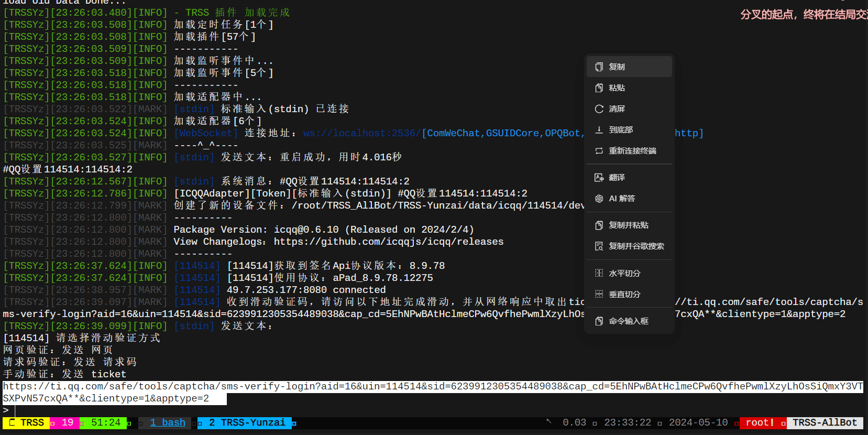Click the yellow TRSS session label
Viewport: 868px width, 435px height.
tap(26, 422)
